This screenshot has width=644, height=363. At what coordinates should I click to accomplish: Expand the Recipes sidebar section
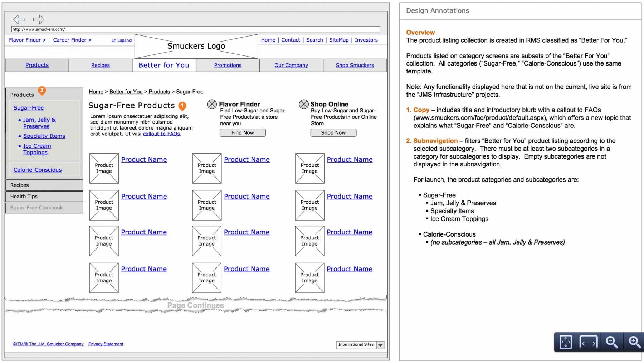click(44, 185)
